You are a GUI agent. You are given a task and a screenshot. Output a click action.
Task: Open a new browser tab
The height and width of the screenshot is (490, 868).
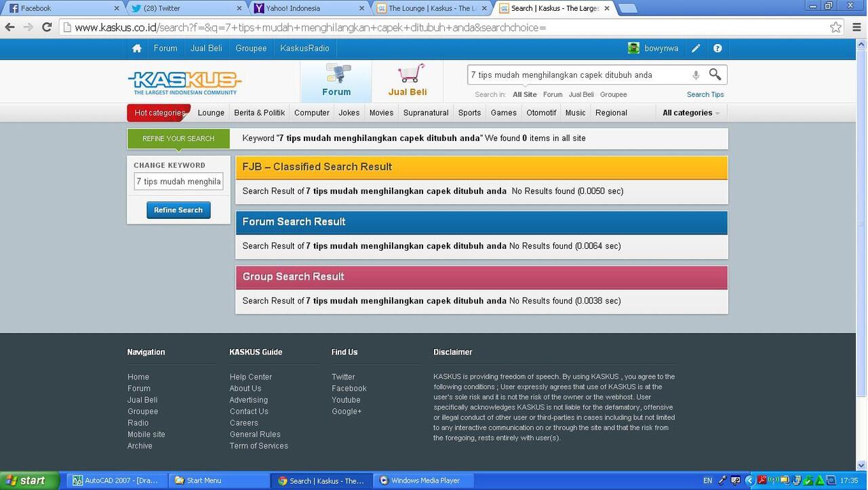628,8
